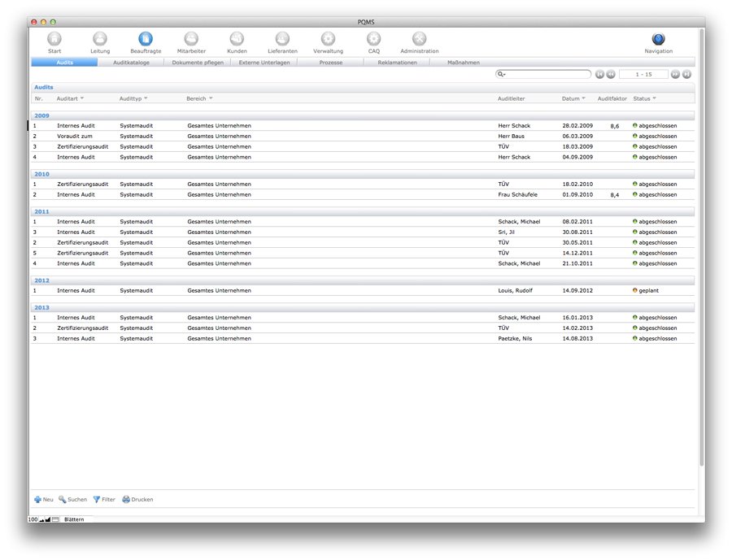The width and height of the screenshot is (732, 560).
Task: Create a new record with Neu
Action: click(x=42, y=499)
